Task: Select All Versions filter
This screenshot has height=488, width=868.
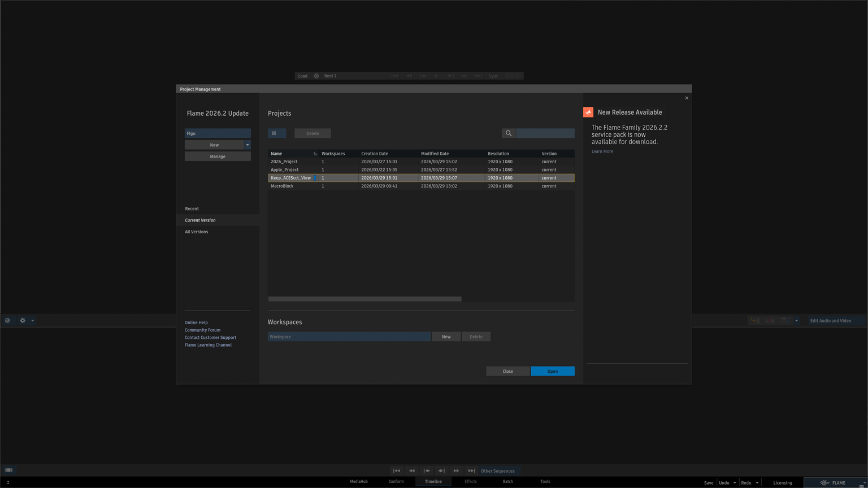Action: coord(197,232)
